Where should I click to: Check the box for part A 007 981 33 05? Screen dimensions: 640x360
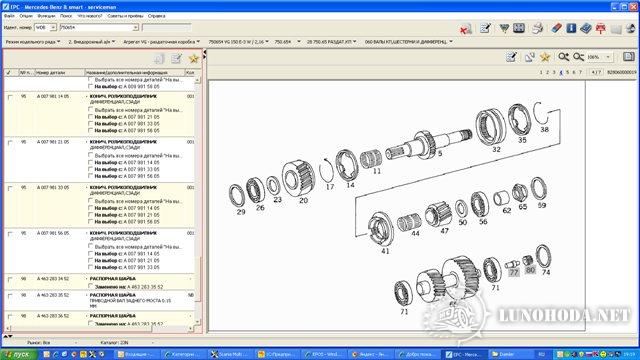click(10, 188)
